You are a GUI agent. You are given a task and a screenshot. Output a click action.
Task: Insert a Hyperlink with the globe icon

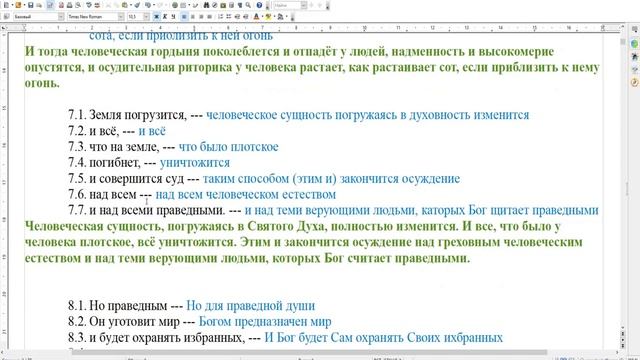click(x=175, y=5)
